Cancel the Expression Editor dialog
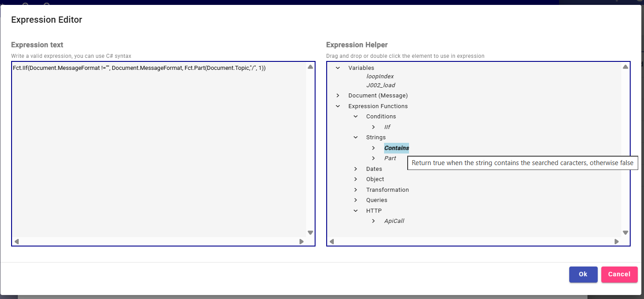Viewport: 644px width, 299px height. [x=619, y=275]
